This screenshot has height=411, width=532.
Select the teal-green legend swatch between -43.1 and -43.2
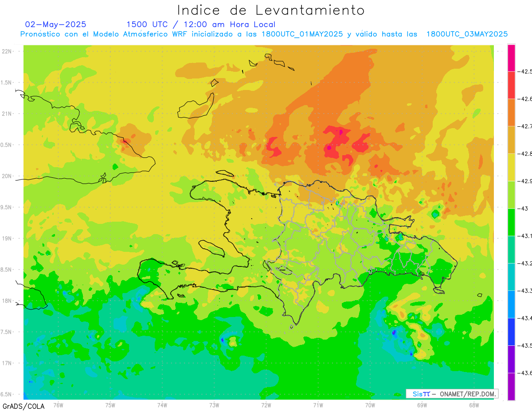[x=511, y=250]
